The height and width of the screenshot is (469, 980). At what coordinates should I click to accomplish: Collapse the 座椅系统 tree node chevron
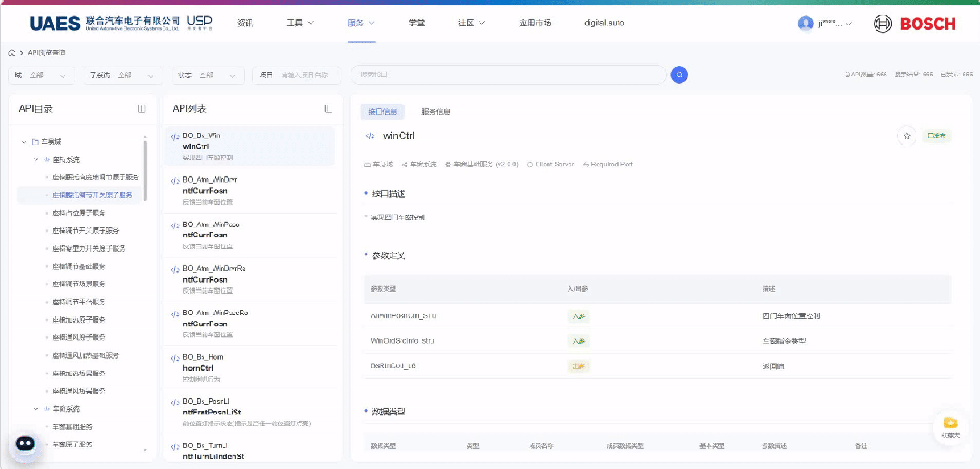point(35,159)
